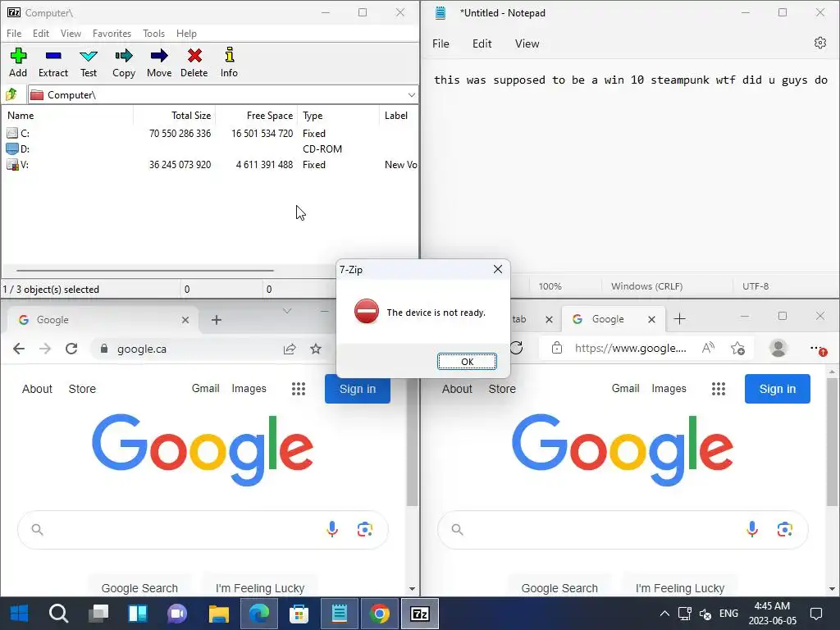Screen dimensions: 840x630
Task: Open the Edit menu in Notepad
Action: [x=482, y=44]
